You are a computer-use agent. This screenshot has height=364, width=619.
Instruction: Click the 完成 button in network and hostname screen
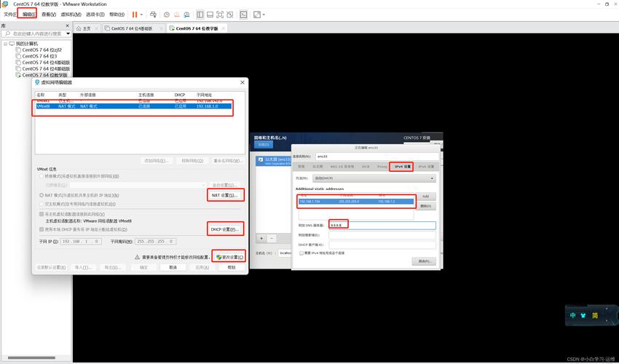tap(264, 145)
